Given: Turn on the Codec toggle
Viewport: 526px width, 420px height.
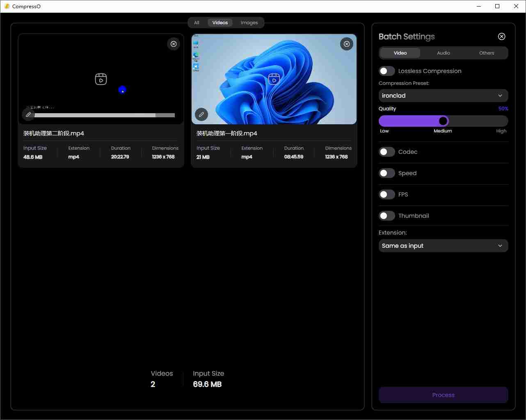Looking at the screenshot, I should click(x=386, y=152).
